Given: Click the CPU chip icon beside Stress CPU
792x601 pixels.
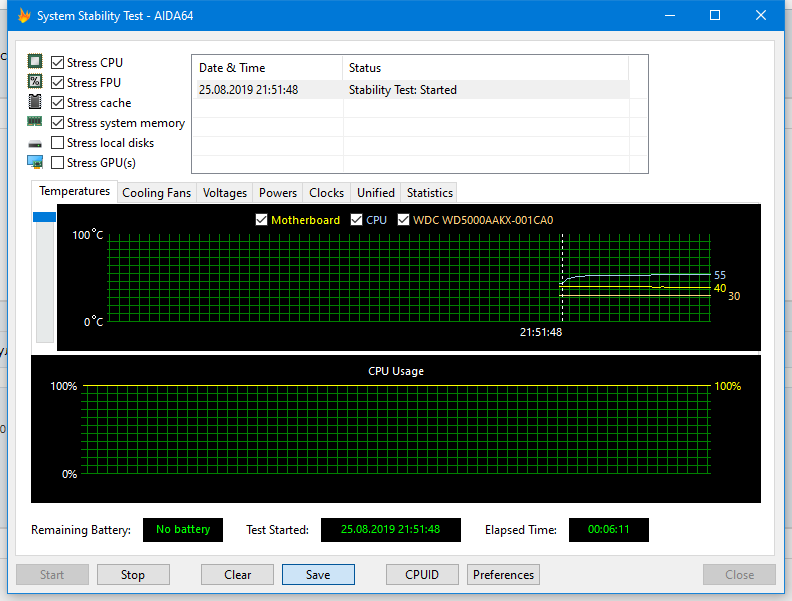Looking at the screenshot, I should click(x=35, y=62).
